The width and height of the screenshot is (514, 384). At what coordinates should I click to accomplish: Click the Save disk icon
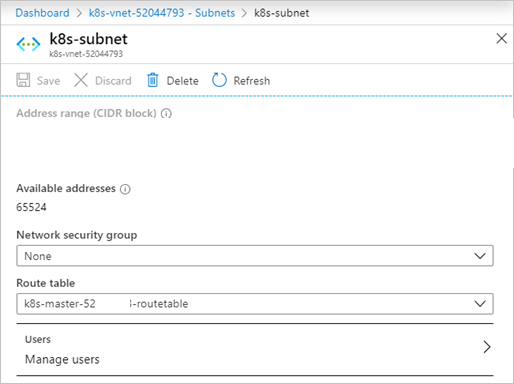pos(23,80)
